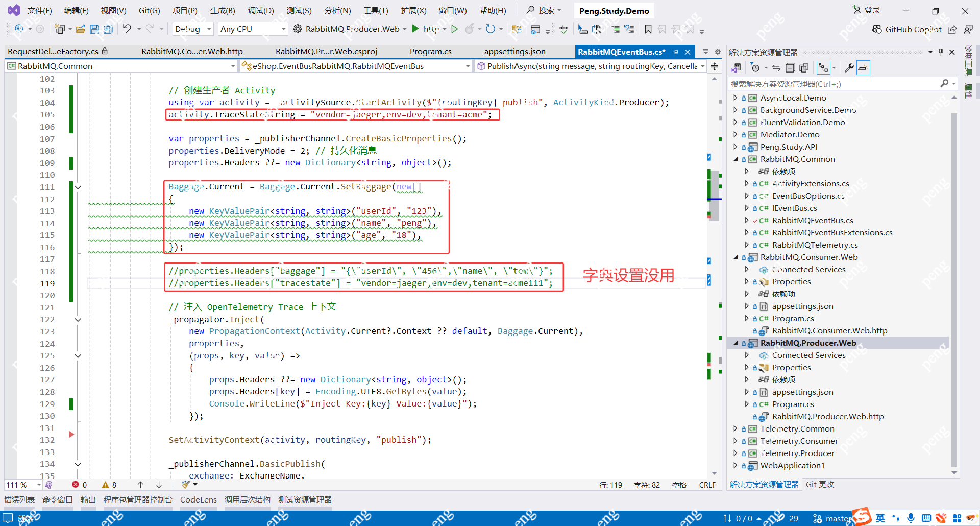This screenshot has height=526, width=980.
Task: Click the Navigate Backward arrow icon
Action: tap(19, 29)
